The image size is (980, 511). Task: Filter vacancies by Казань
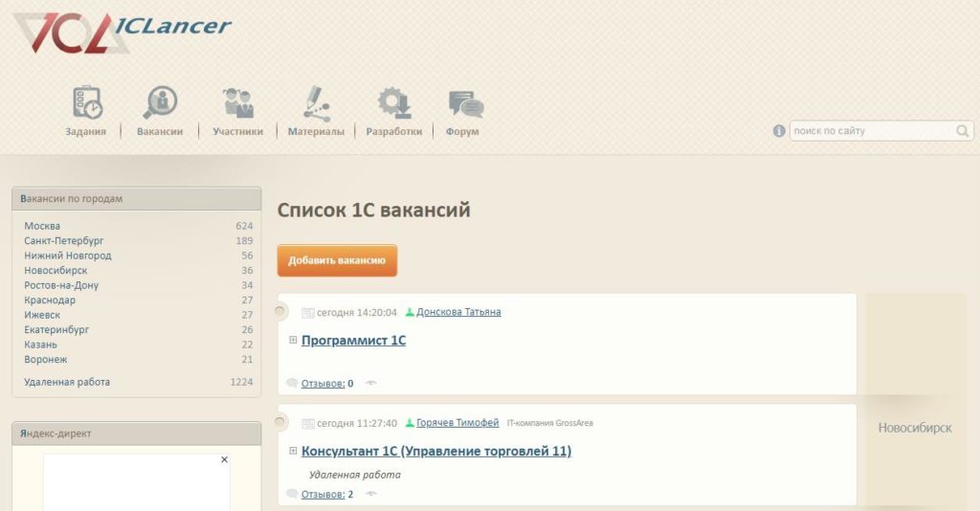pos(40,344)
